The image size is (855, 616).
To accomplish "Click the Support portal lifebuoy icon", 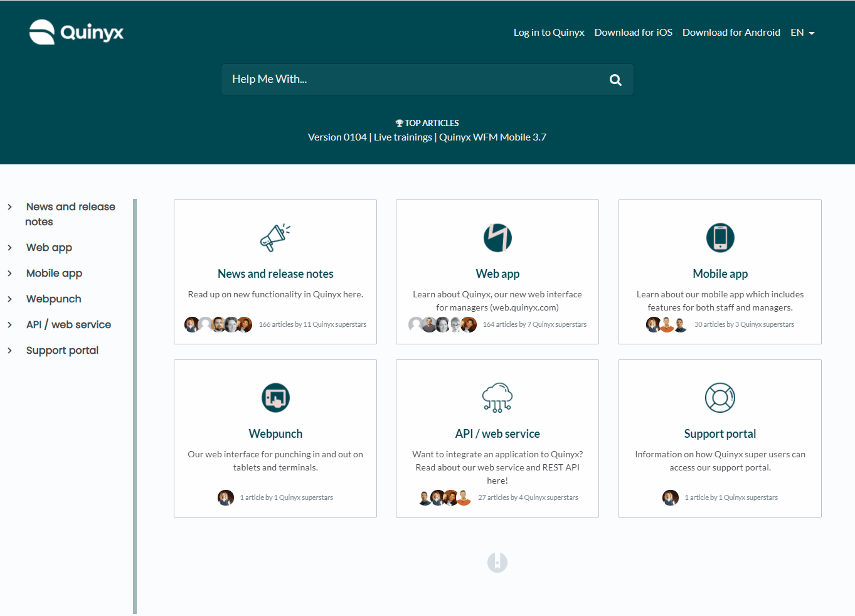I will (x=720, y=398).
